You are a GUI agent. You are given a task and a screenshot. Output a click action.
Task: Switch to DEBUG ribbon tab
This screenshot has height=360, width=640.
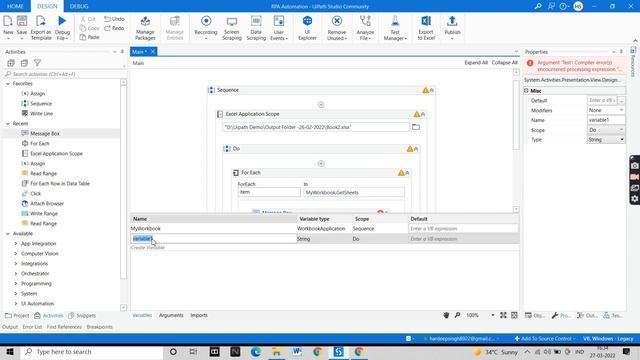point(79,6)
